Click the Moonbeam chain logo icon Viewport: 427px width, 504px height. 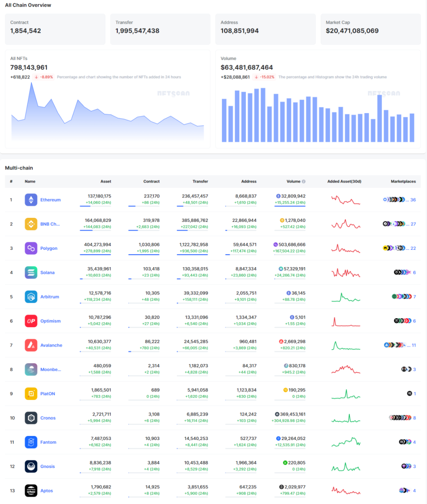coord(31,370)
